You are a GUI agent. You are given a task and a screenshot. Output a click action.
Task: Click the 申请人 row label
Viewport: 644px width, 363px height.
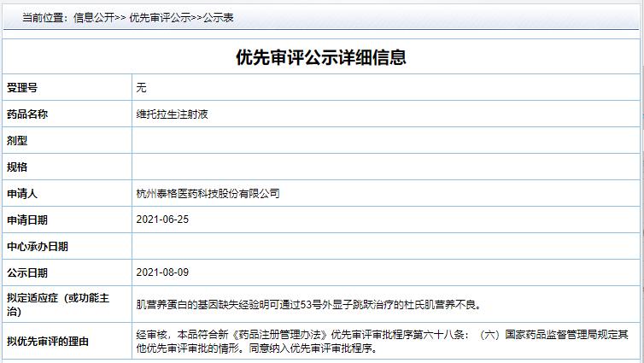21,193
